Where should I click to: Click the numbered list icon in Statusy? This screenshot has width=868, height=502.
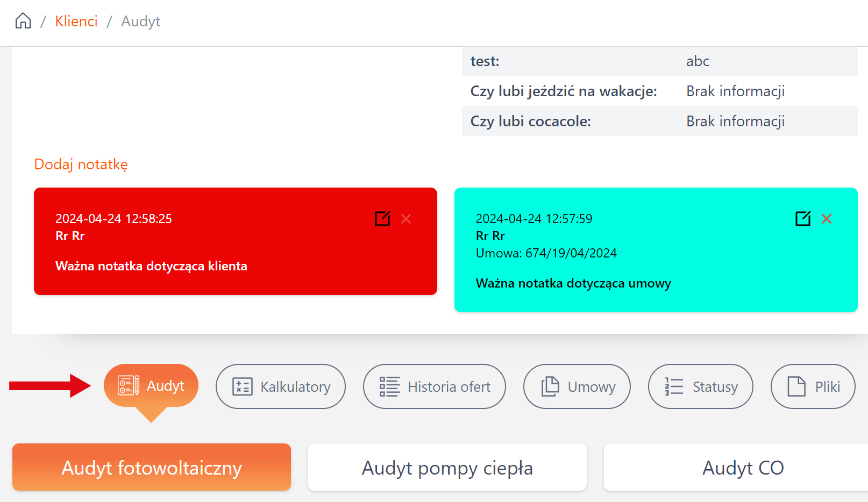674,386
